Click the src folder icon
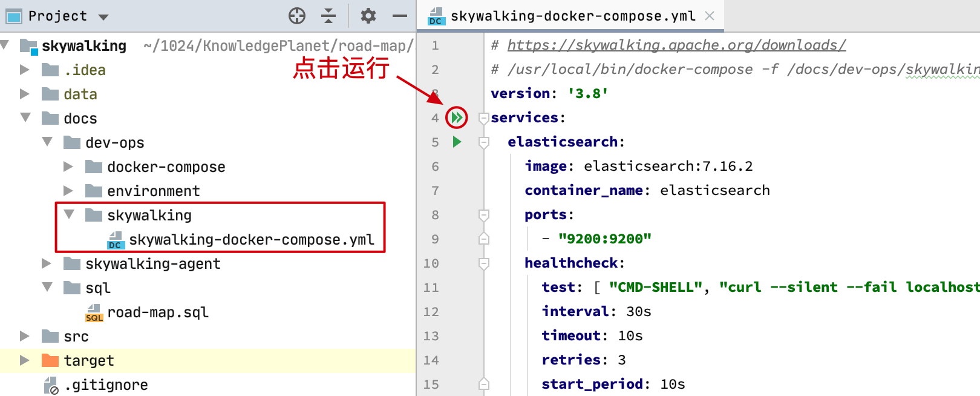The height and width of the screenshot is (396, 980). tap(50, 337)
